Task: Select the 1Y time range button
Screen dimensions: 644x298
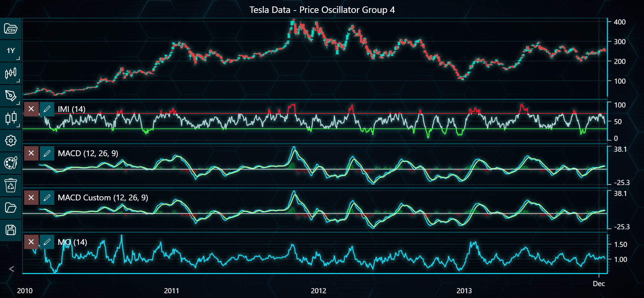Action: click(x=11, y=51)
